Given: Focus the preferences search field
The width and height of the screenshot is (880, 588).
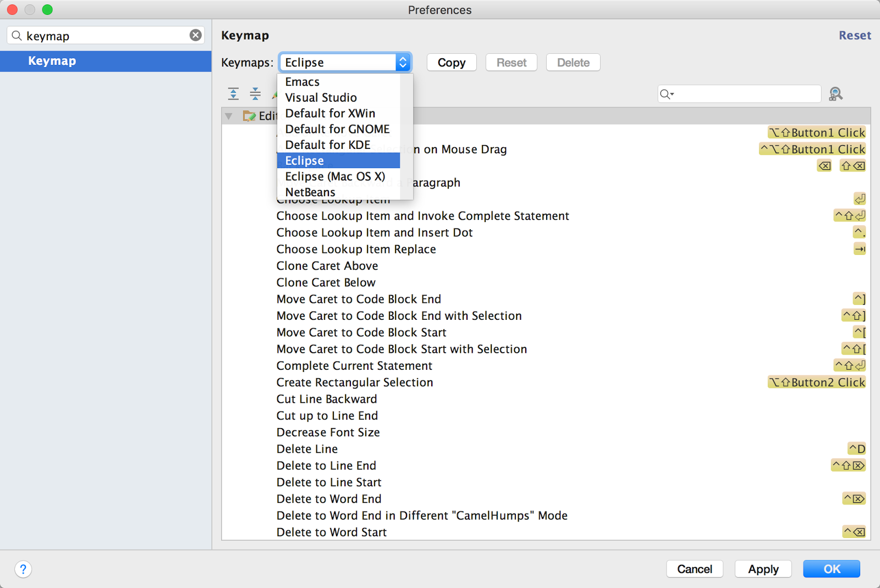Looking at the screenshot, I should pyautogui.click(x=106, y=35).
